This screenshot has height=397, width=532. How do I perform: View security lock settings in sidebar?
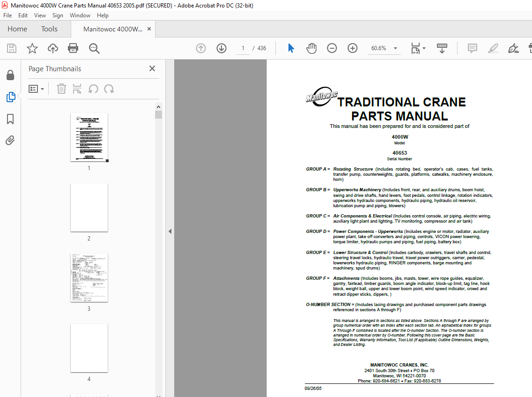tap(10, 75)
